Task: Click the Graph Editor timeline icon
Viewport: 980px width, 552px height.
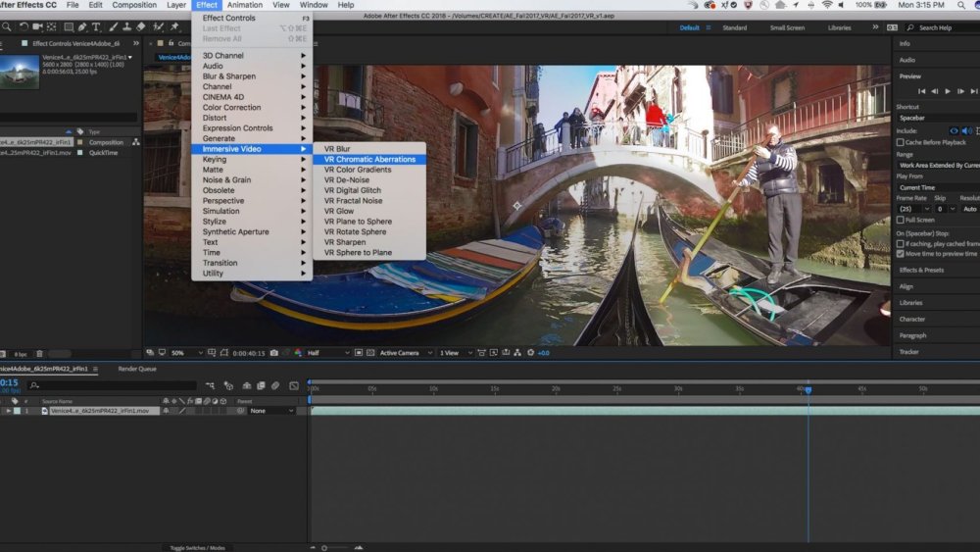Action: click(294, 385)
